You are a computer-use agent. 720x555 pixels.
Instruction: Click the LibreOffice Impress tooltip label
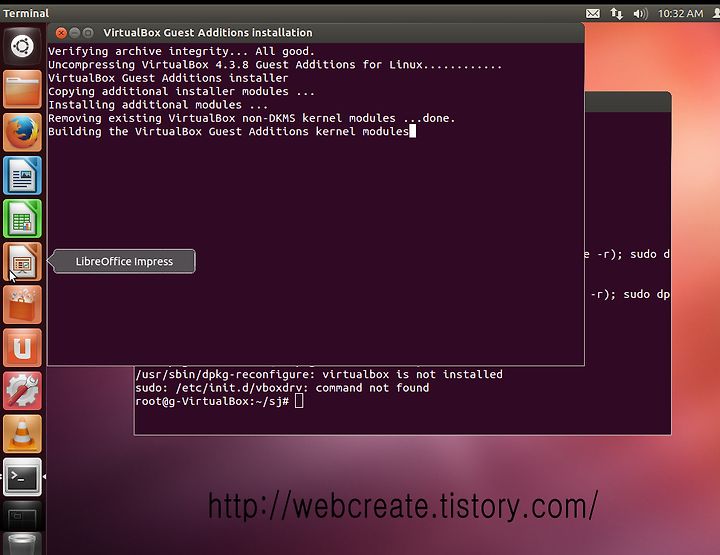point(124,261)
